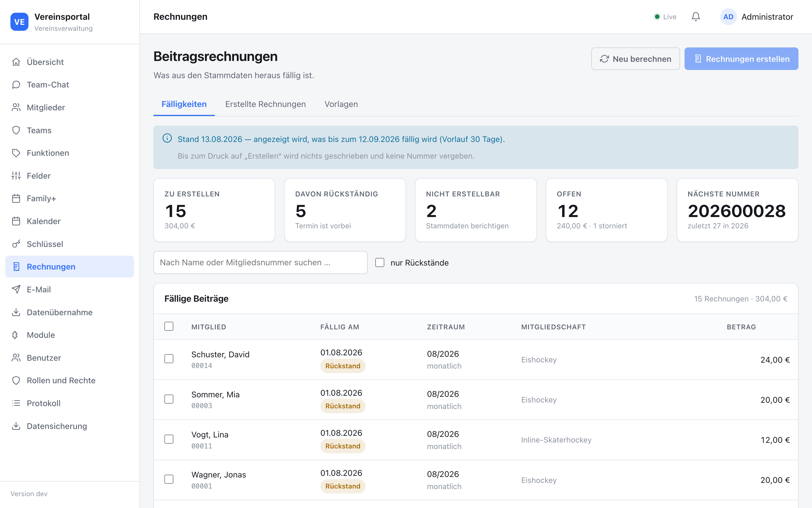Click the Betrag column header

[x=741, y=327]
